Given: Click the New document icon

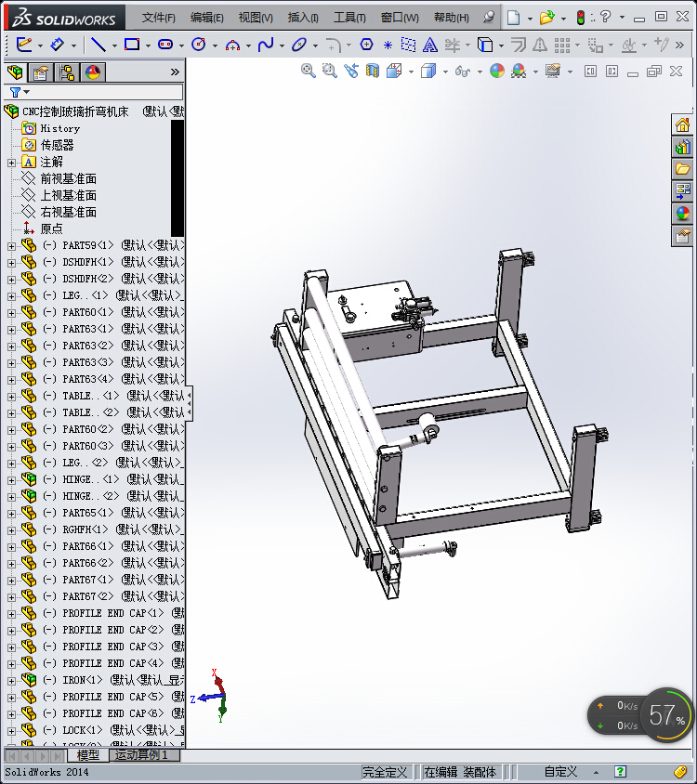Looking at the screenshot, I should click(x=513, y=18).
